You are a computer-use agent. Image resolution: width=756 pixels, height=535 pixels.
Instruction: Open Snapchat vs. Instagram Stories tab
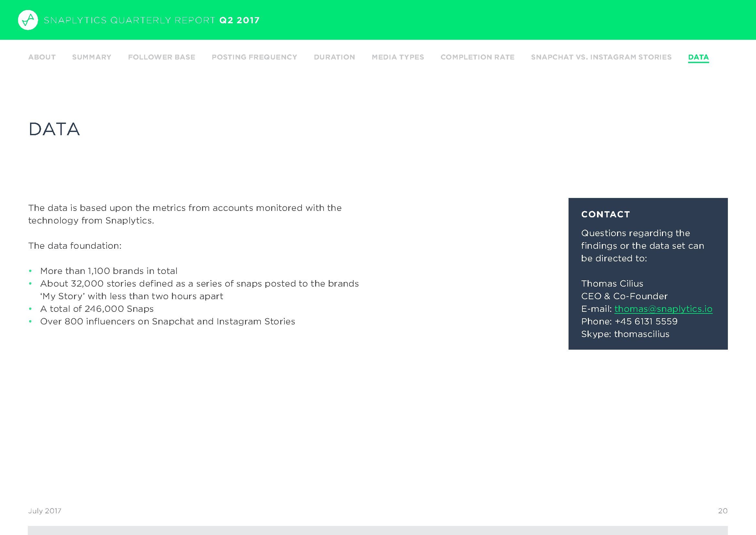pos(601,57)
